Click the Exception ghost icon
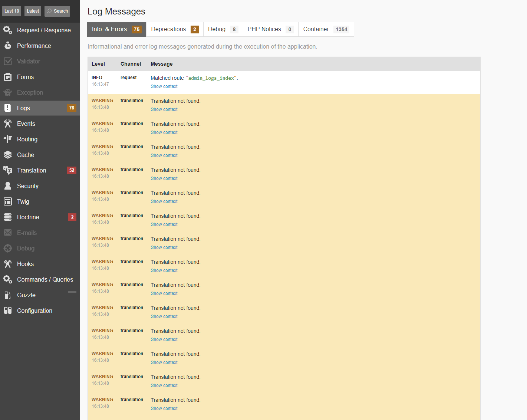This screenshot has height=420, width=527. pyautogui.click(x=8, y=92)
